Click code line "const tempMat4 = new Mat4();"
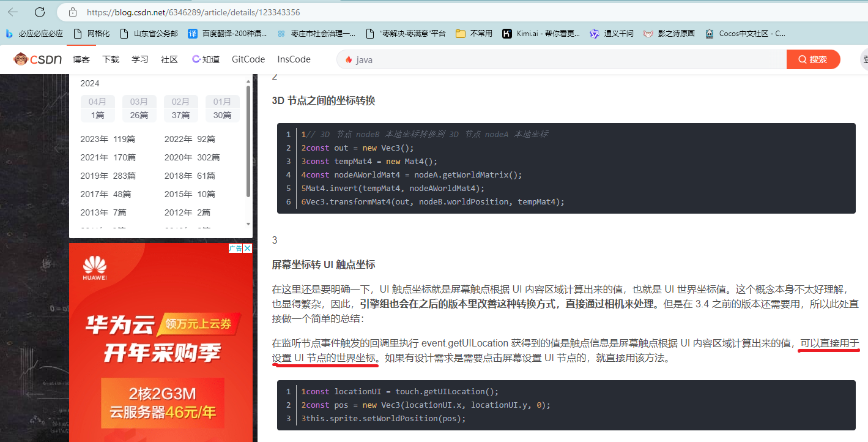The width and height of the screenshot is (868, 442). click(369, 161)
